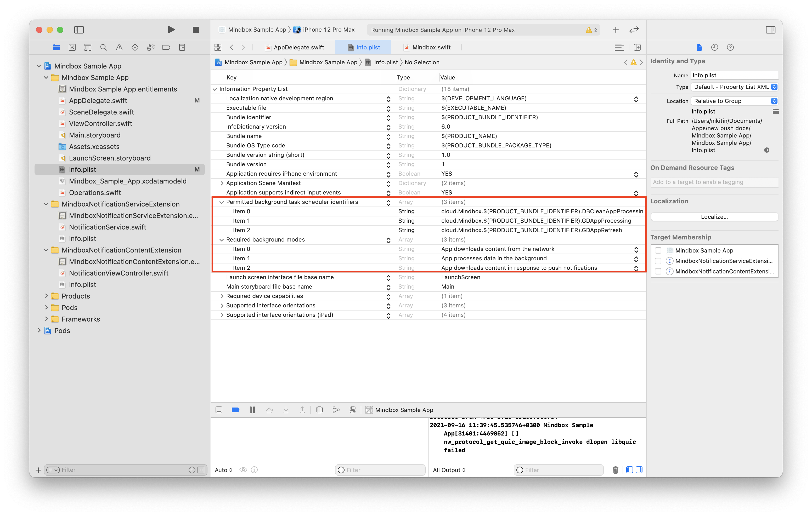812x516 pixels.
Task: Select AppDelegate.swift in the navigator
Action: pyautogui.click(x=98, y=100)
